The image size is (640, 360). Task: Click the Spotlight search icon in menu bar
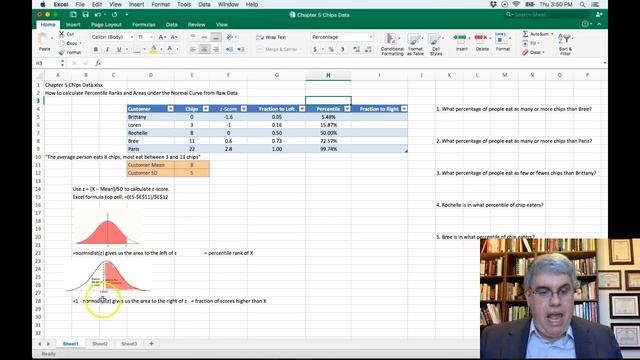click(x=582, y=4)
